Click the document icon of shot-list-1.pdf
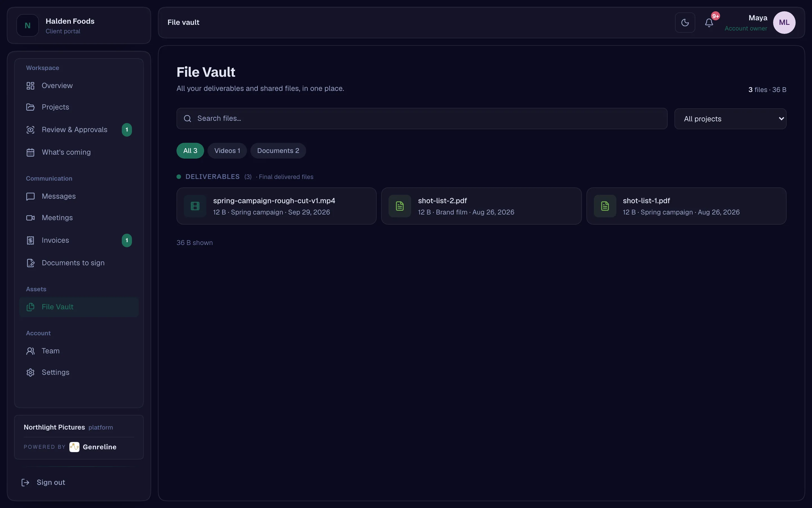Screen dimensions: 812x508 click(x=605, y=206)
